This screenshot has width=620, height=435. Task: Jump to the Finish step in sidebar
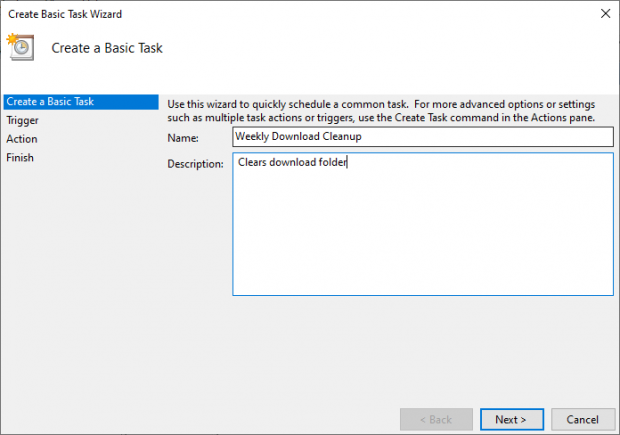click(20, 157)
